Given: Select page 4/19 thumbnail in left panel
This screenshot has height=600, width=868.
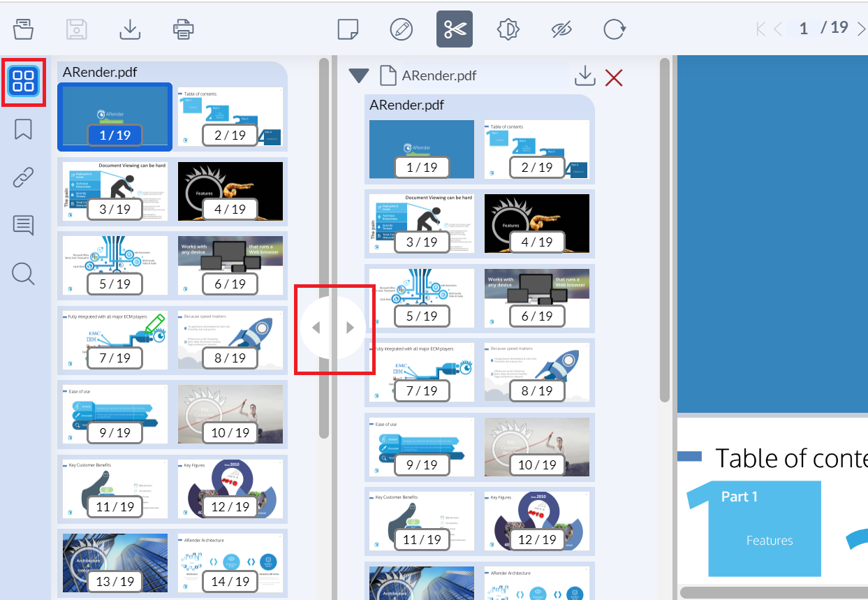Looking at the screenshot, I should click(230, 191).
